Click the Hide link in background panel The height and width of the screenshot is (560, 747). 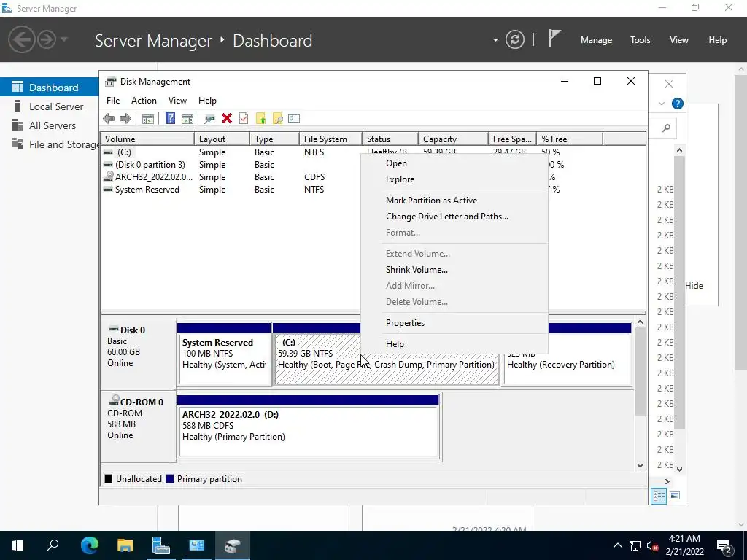pos(694,286)
